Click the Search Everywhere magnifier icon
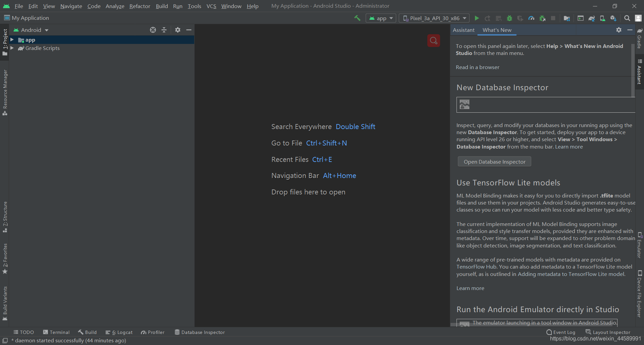The width and height of the screenshot is (644, 345). (x=627, y=18)
